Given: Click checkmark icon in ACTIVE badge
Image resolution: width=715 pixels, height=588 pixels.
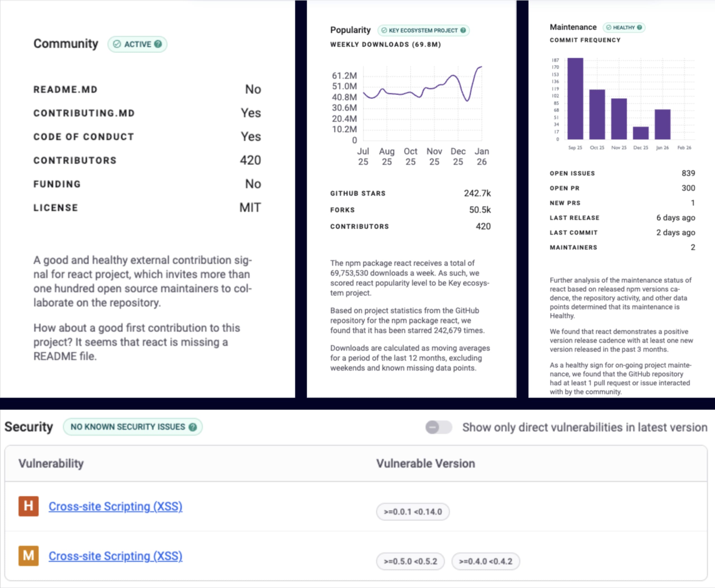Looking at the screenshot, I should 117,44.
